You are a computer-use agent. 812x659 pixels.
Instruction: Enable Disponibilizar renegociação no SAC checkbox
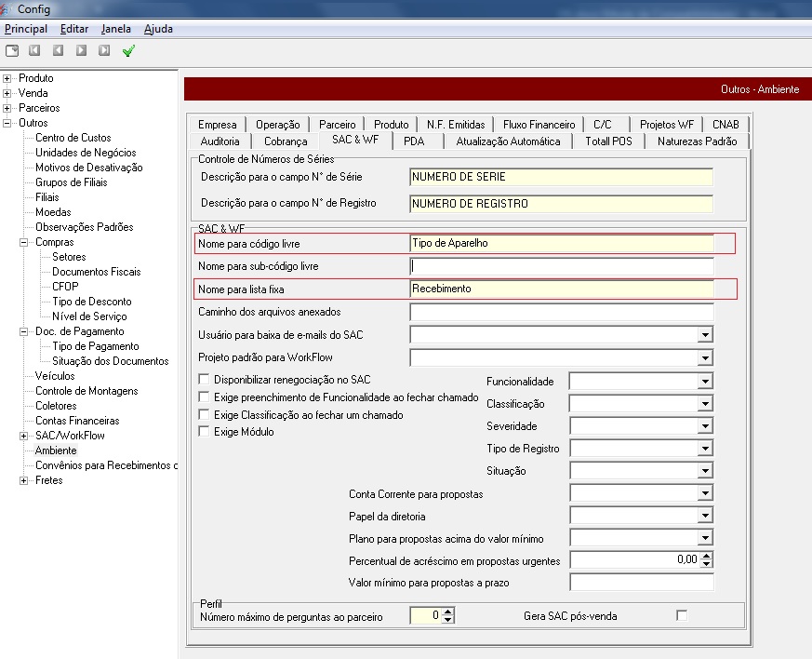pos(205,380)
